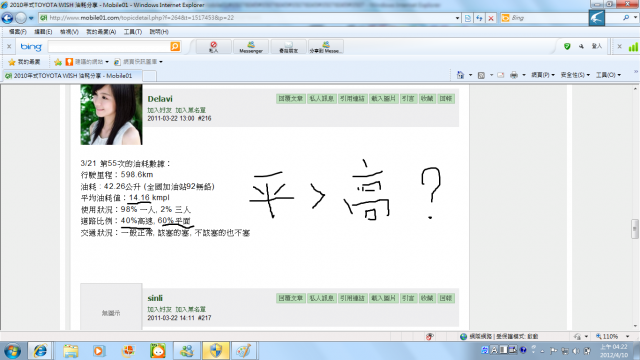Expand the Print dropdown arrow
The image size is (640, 360).
524,75
